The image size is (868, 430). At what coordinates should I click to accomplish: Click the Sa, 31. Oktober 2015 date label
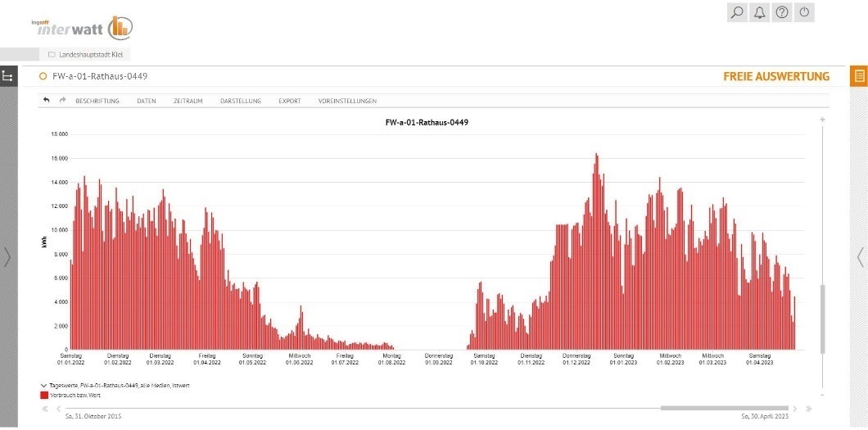tap(93, 416)
